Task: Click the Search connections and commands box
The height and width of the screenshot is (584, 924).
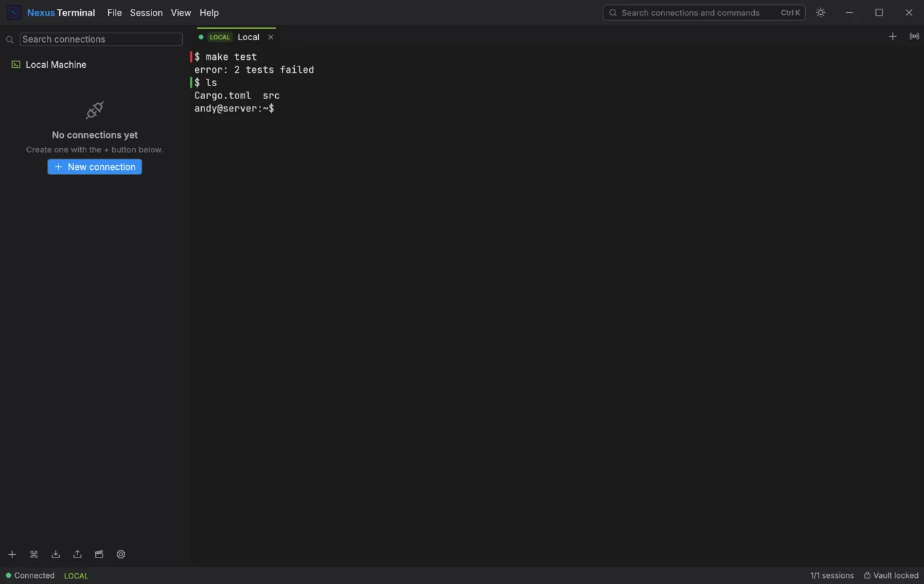Action: click(704, 13)
